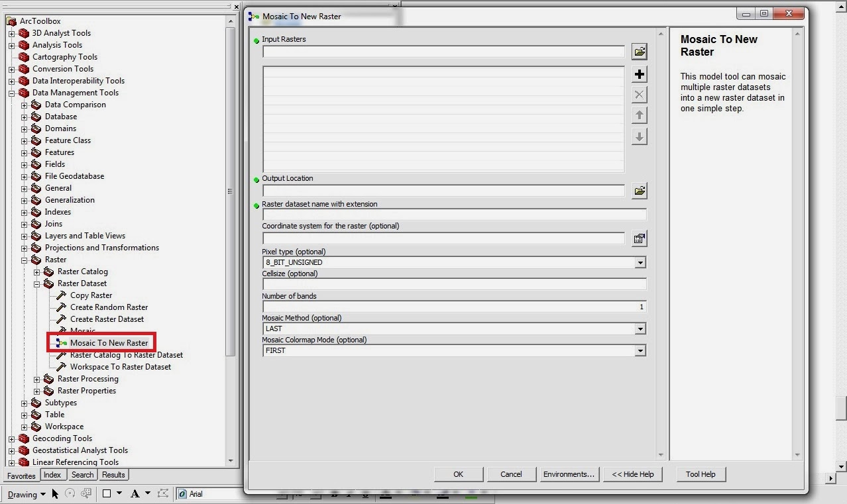Switch to Results tab
The height and width of the screenshot is (504, 847).
[113, 475]
